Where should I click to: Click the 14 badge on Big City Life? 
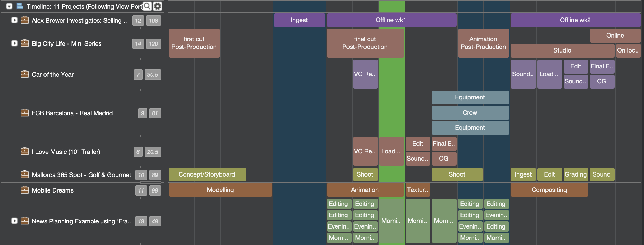(138, 44)
